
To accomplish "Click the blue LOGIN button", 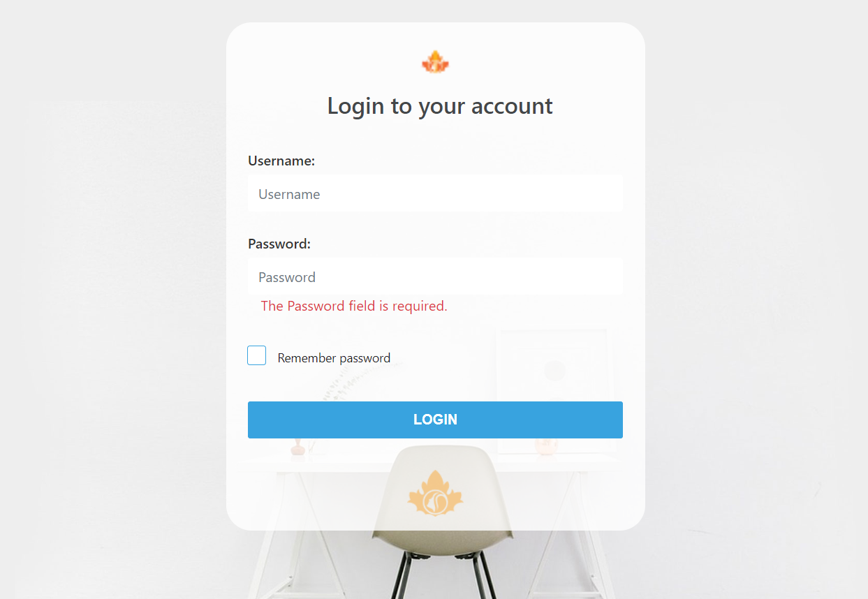I will point(435,420).
